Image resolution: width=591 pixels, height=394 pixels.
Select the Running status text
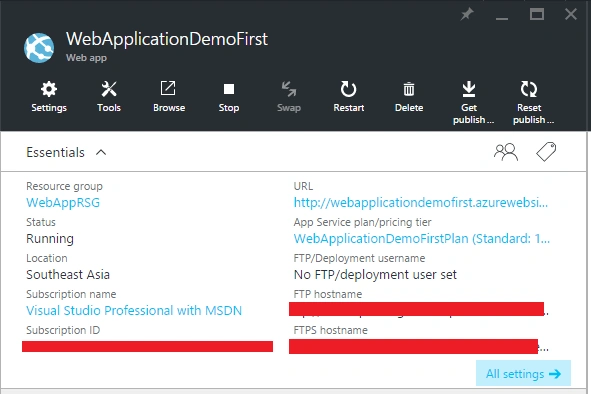pos(50,239)
